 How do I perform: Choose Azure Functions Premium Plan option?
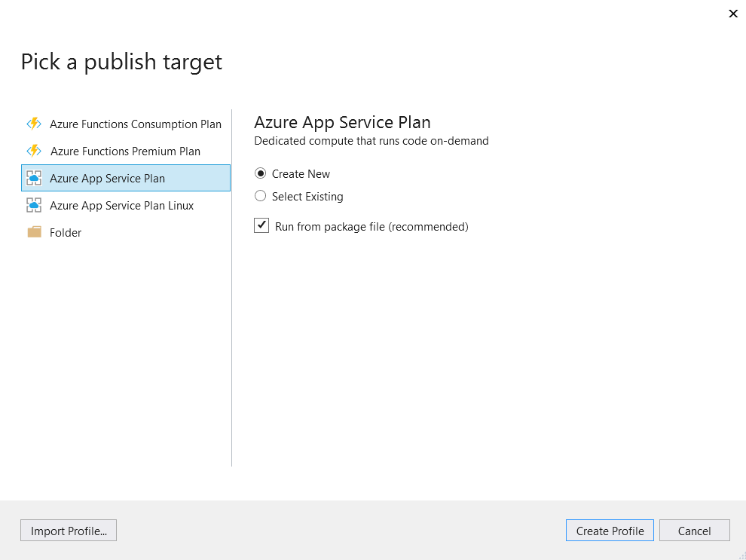point(126,151)
